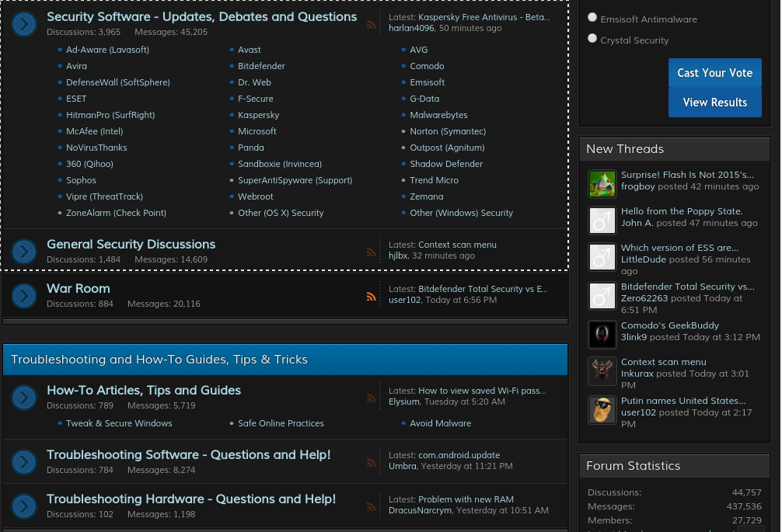Open RSS feed for General Security Discussions
Viewport: 782px width, 532px height.
coord(371,252)
